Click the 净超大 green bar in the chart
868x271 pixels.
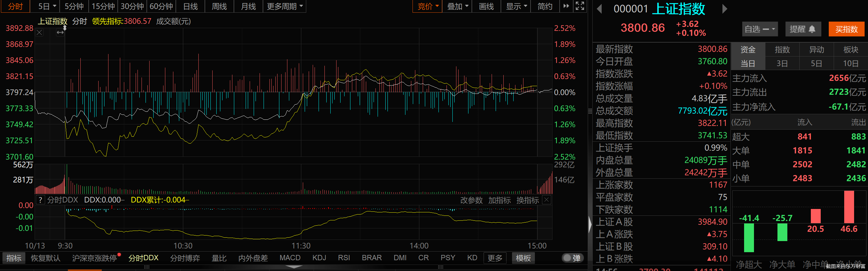(x=749, y=238)
